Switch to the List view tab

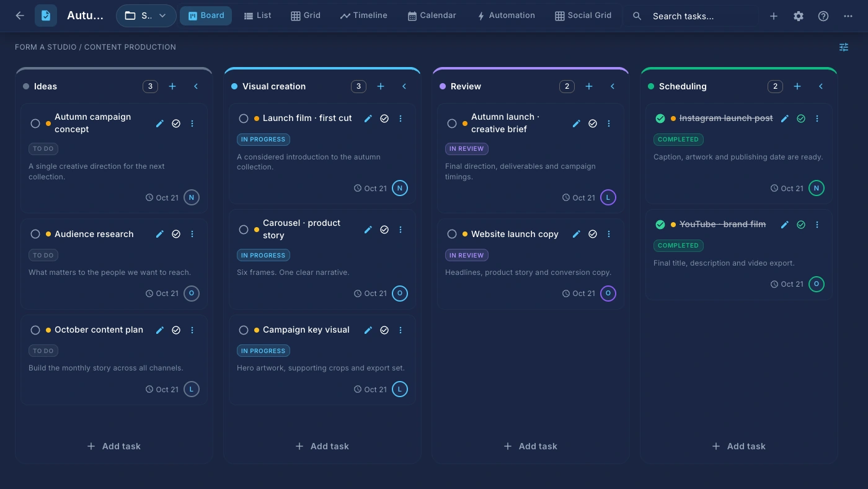pyautogui.click(x=257, y=16)
